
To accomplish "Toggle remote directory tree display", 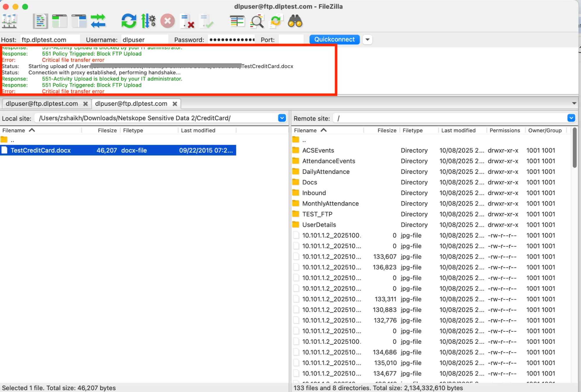I will pyautogui.click(x=79, y=21).
